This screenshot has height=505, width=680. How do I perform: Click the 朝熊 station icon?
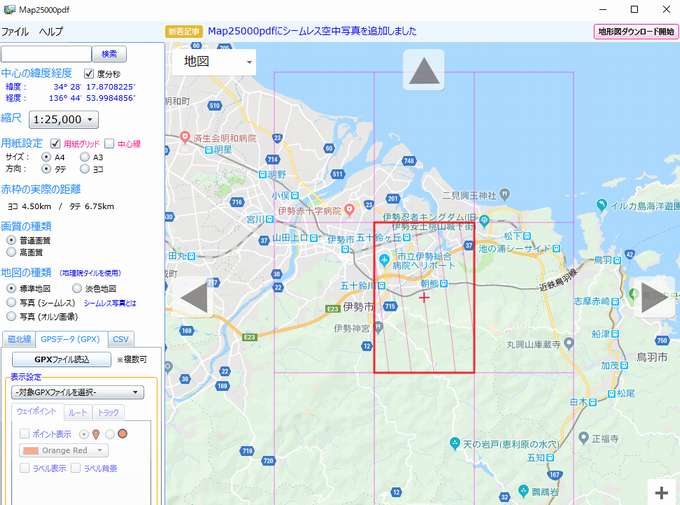click(444, 284)
